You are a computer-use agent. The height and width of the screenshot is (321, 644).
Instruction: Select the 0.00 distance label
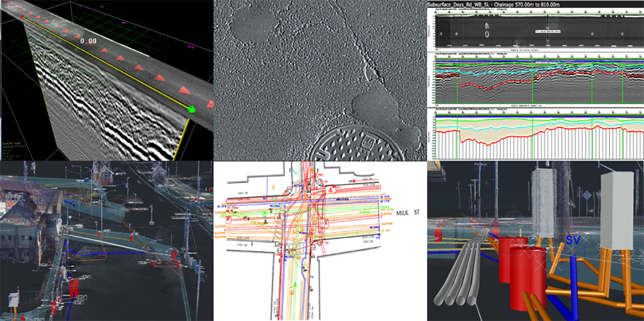88,41
